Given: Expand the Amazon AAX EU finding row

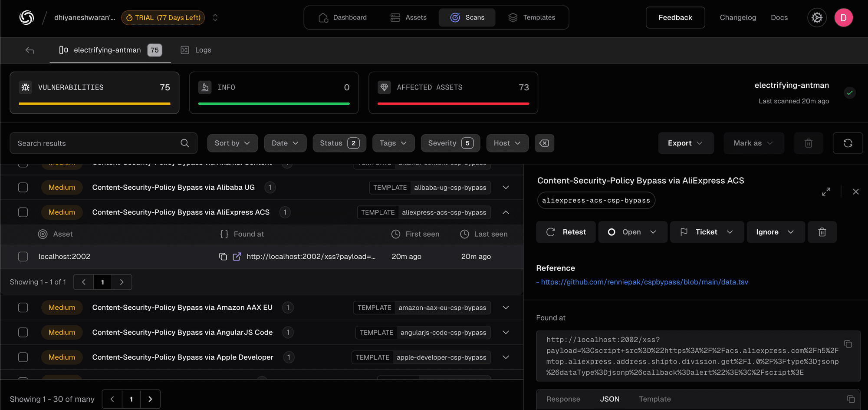Looking at the screenshot, I should pyautogui.click(x=506, y=307).
